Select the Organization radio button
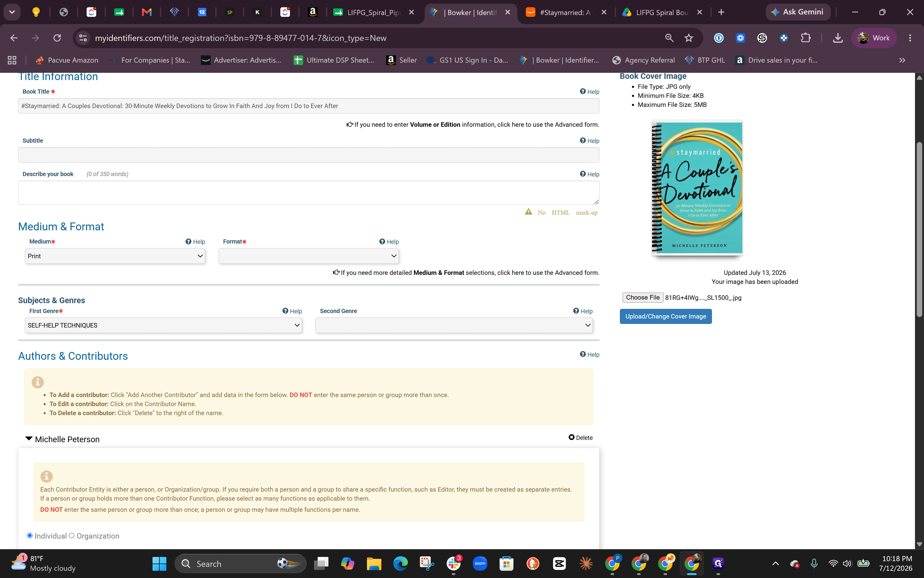This screenshot has width=924, height=578. coord(71,536)
